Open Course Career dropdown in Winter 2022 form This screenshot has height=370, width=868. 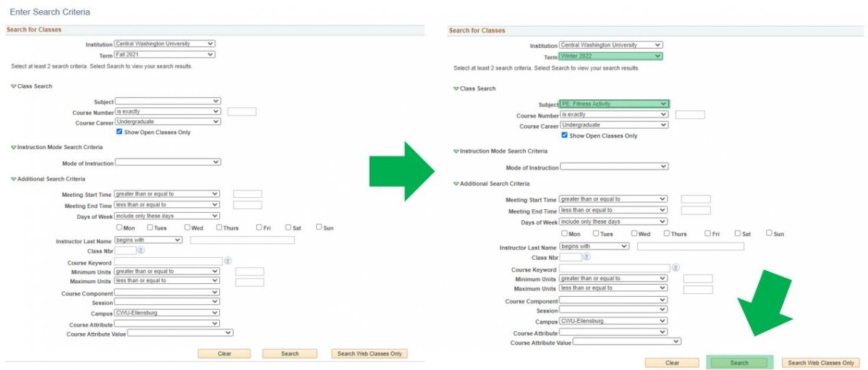coord(614,125)
